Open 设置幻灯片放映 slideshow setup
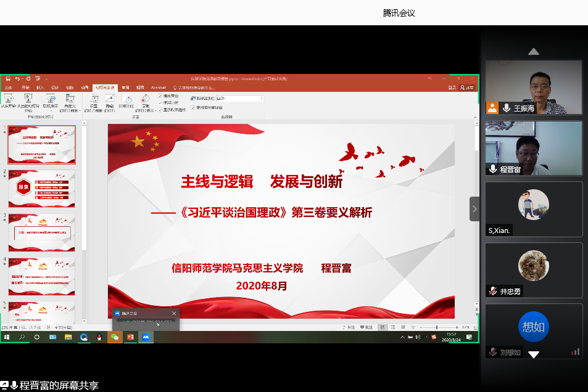Image resolution: width=588 pixels, height=392 pixels. pyautogui.click(x=94, y=100)
